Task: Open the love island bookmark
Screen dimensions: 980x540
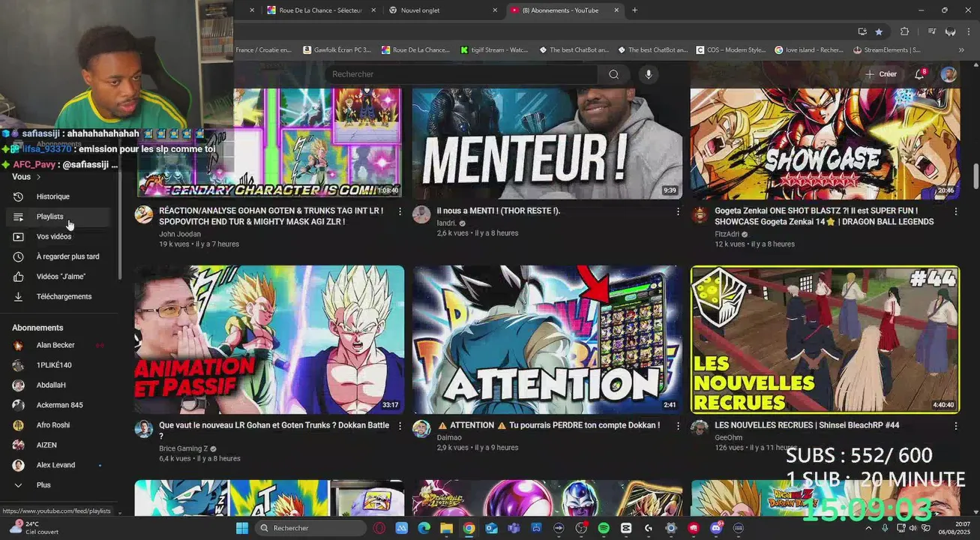Action: (x=810, y=50)
